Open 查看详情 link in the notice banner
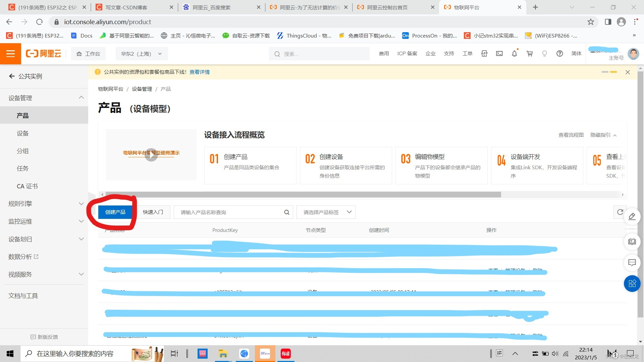Screen dimensions: 644x362 click(199, 72)
